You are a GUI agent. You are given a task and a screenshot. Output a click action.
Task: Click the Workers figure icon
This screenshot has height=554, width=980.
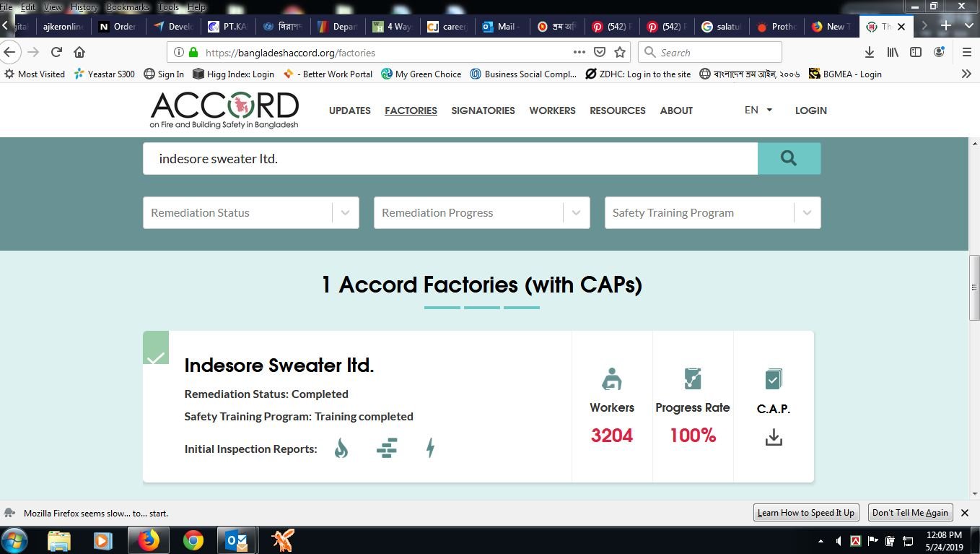612,379
